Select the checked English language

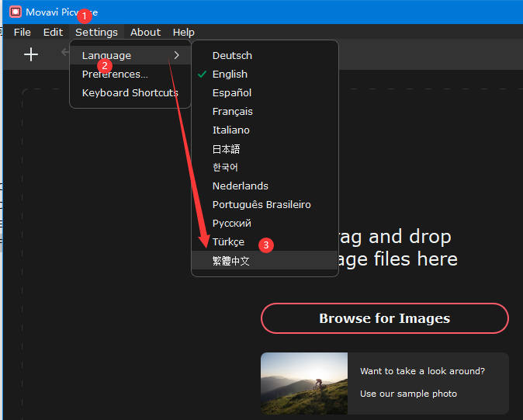pyautogui.click(x=265, y=74)
